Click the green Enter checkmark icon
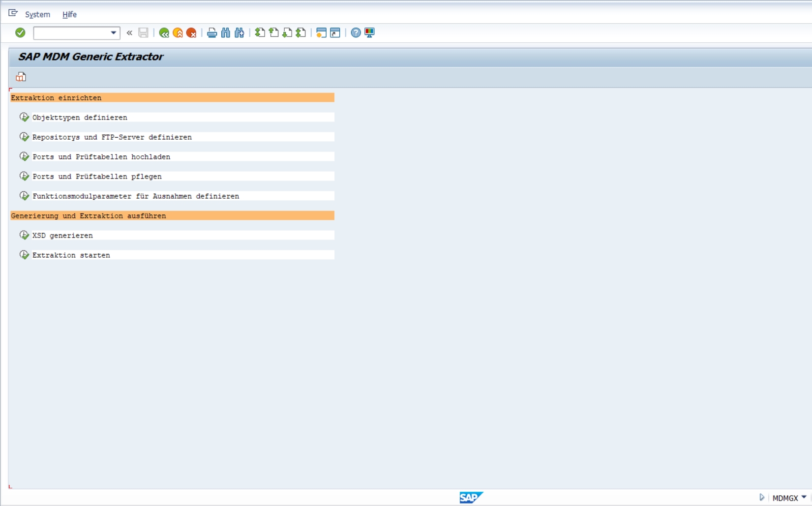The image size is (812, 506). tap(20, 32)
